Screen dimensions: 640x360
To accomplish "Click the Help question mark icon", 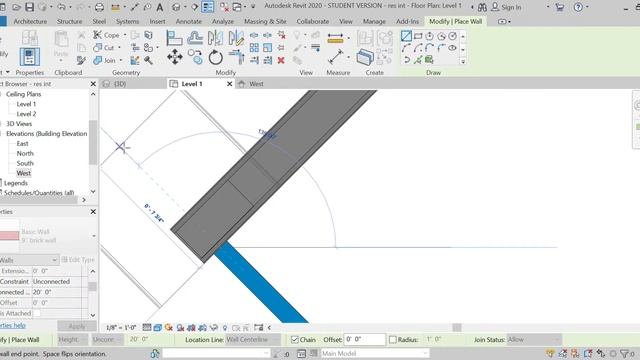I will [578, 7].
